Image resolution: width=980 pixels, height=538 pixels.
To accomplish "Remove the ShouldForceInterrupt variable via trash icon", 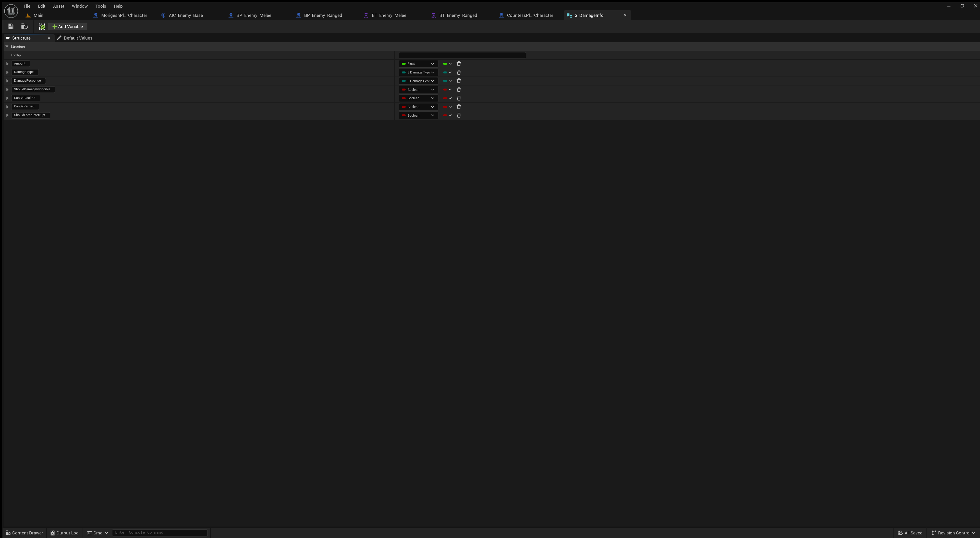I will tap(459, 115).
